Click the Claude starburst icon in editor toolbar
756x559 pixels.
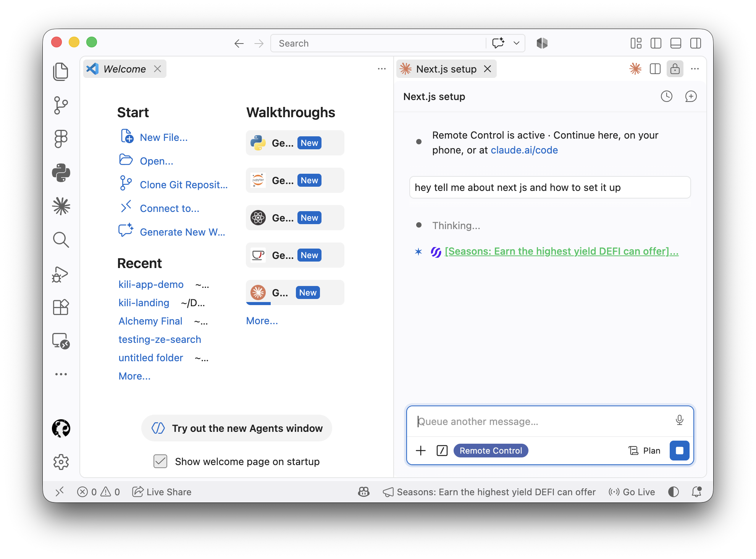click(x=635, y=69)
